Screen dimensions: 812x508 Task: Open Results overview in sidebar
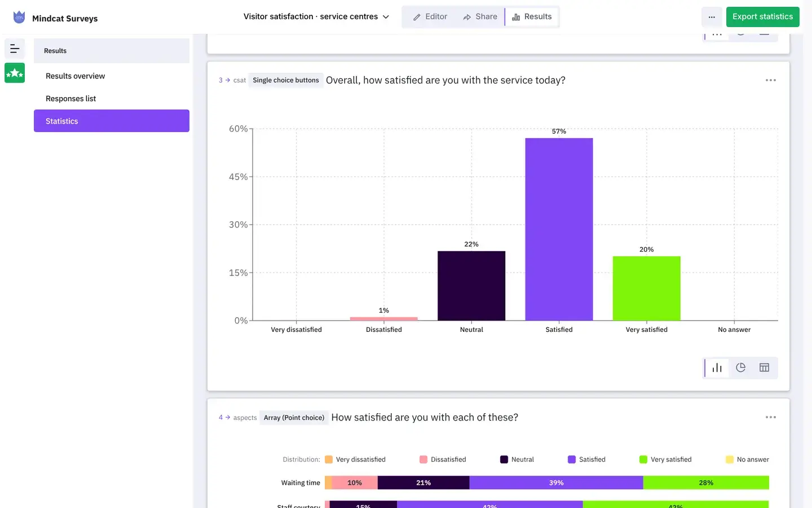(112, 76)
